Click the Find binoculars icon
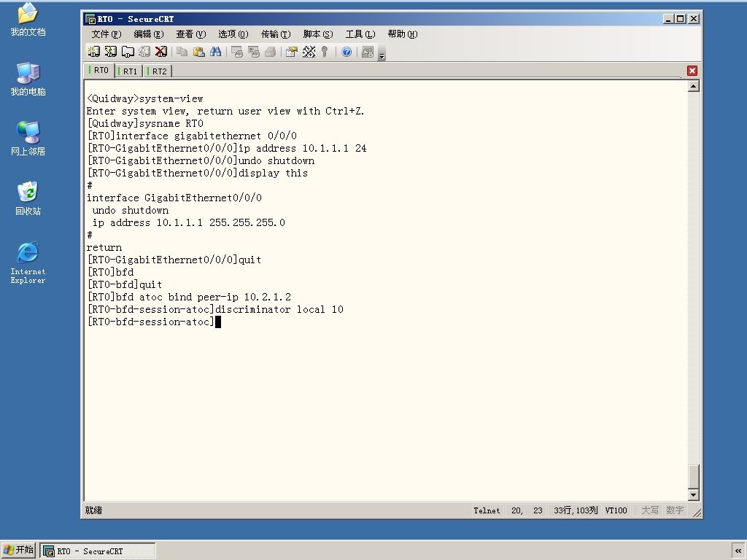 (215, 52)
